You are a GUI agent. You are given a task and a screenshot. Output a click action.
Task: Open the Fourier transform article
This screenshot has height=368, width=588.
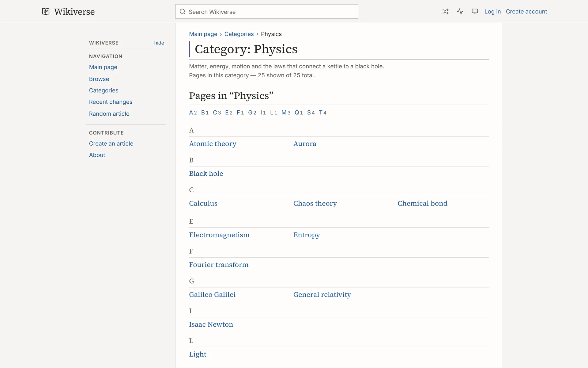[219, 265]
